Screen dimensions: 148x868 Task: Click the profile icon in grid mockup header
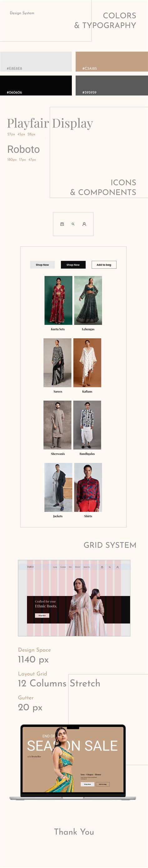[118, 567]
